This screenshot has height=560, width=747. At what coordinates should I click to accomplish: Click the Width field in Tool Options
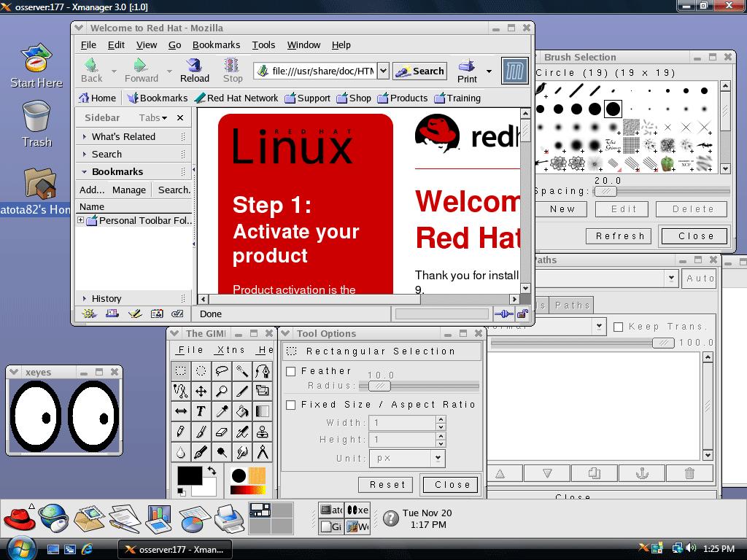point(403,422)
